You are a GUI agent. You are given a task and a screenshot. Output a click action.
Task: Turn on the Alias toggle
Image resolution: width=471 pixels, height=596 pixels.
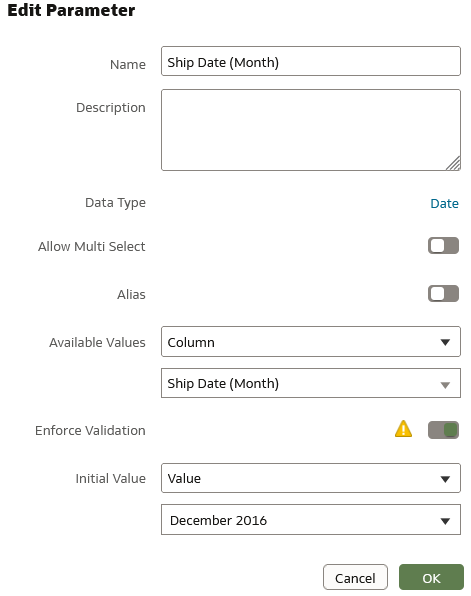443,293
